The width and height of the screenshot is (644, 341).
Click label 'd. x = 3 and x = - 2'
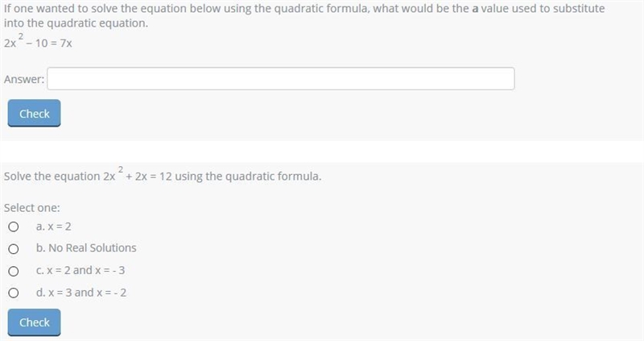tap(81, 292)
